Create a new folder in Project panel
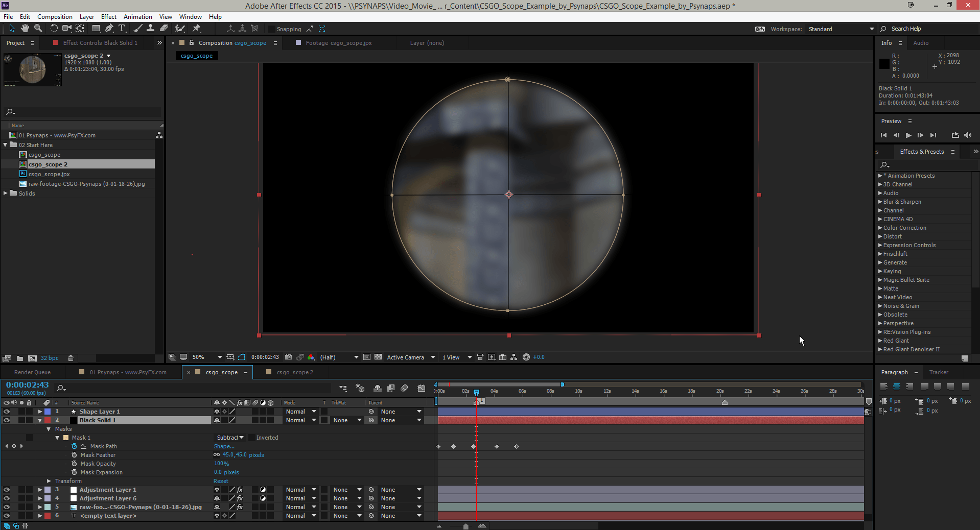This screenshot has height=530, width=980. (20, 358)
